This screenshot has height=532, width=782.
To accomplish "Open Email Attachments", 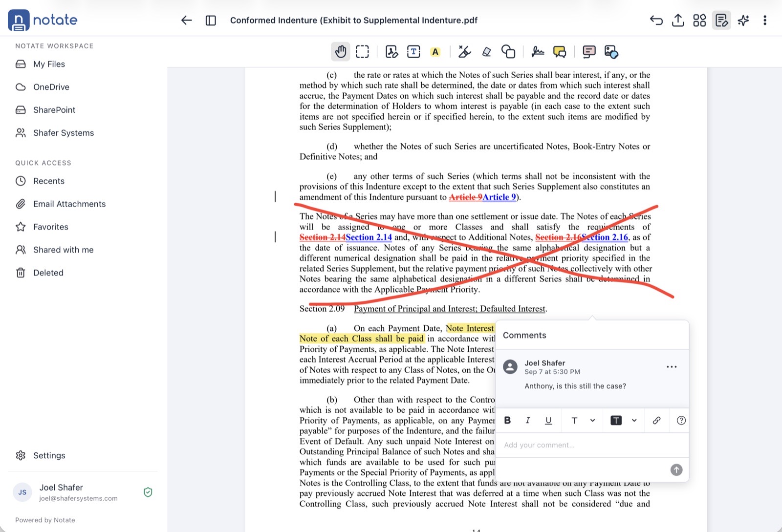I will pos(69,204).
